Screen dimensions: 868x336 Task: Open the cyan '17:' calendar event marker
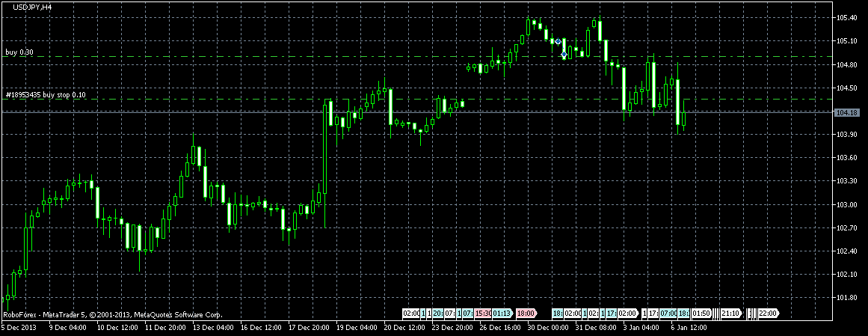coord(611,314)
